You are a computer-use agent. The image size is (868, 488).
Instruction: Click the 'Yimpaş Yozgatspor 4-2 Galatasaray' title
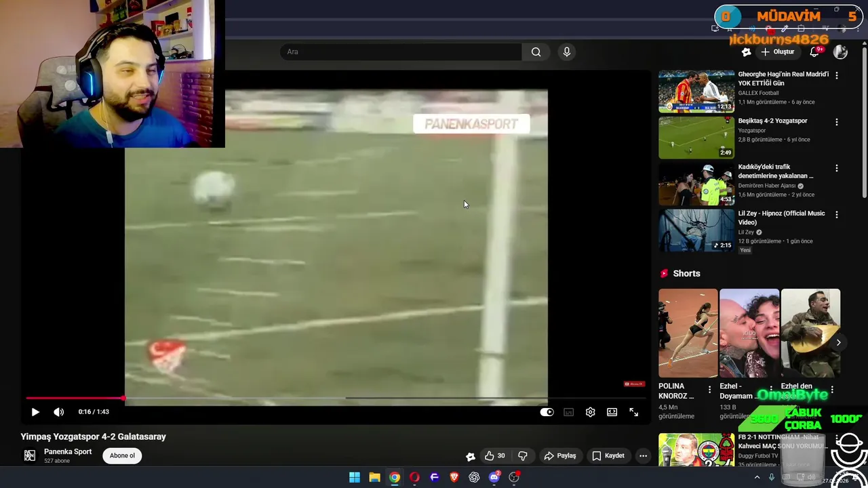[94, 437]
